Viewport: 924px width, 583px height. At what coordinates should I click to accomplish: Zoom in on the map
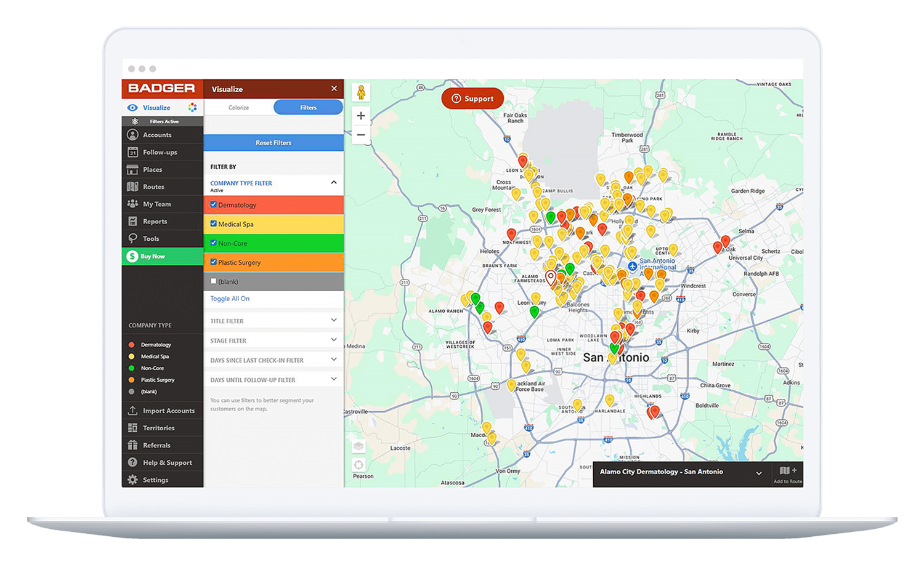(361, 116)
